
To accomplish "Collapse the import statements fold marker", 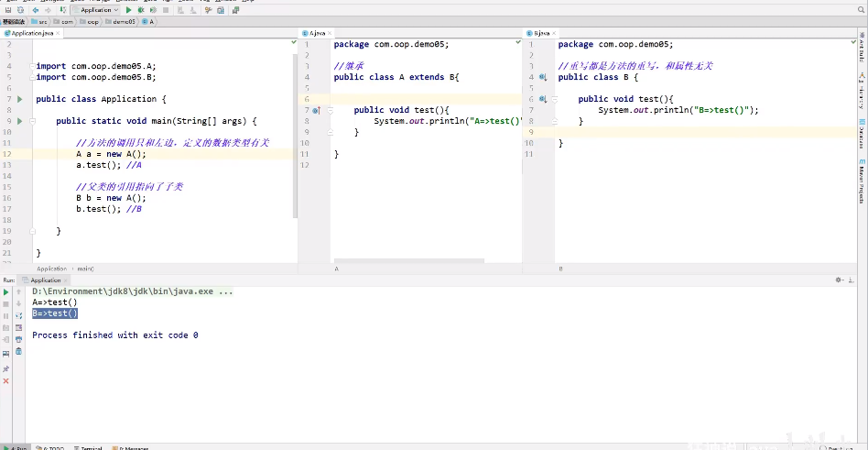I will tap(33, 66).
